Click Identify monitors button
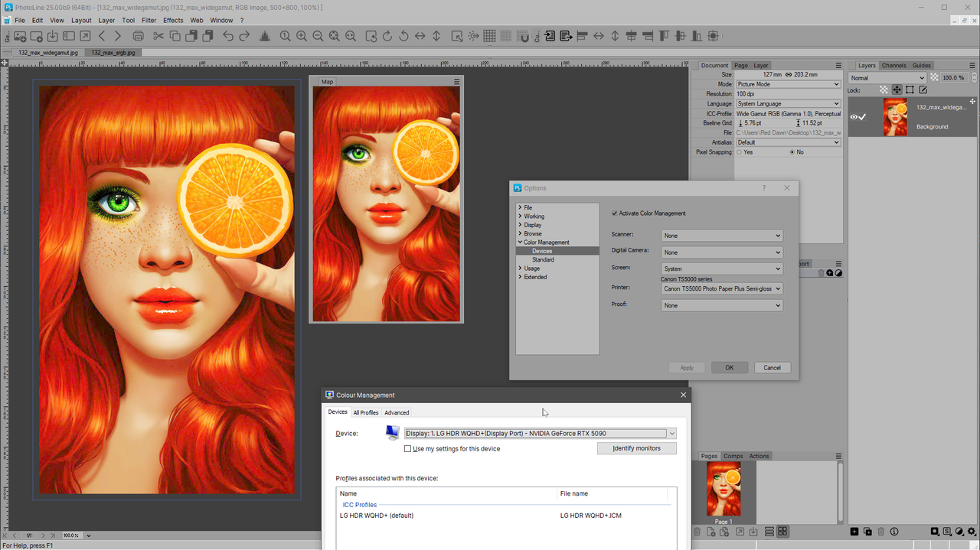980x550 pixels. (637, 448)
